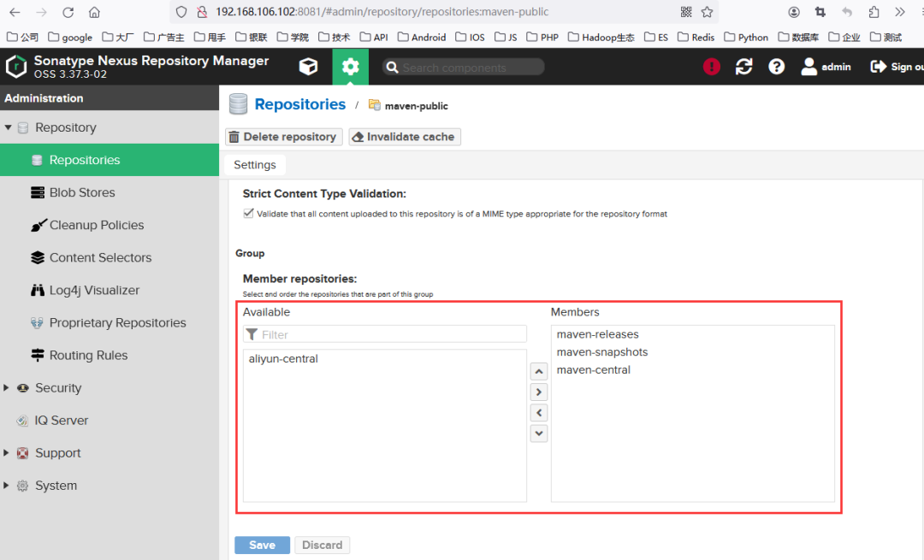Image resolution: width=924 pixels, height=560 pixels.
Task: Focus the Available repositories Filter field
Action: click(385, 334)
